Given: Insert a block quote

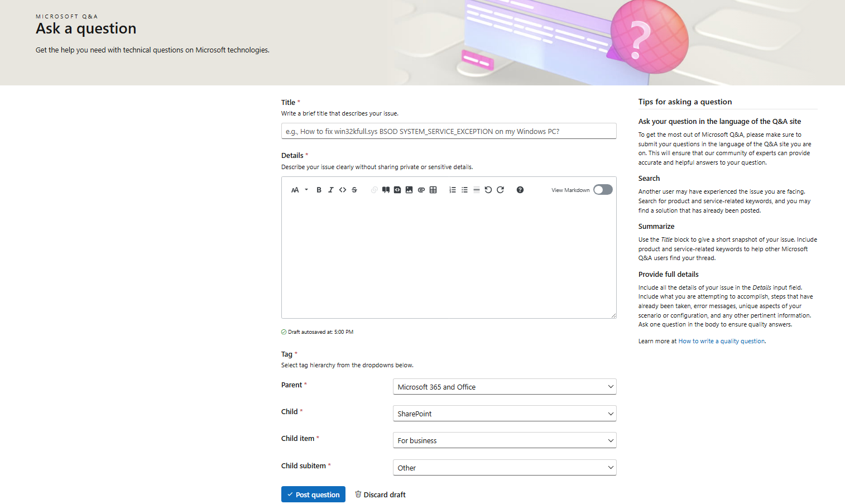Looking at the screenshot, I should point(386,190).
